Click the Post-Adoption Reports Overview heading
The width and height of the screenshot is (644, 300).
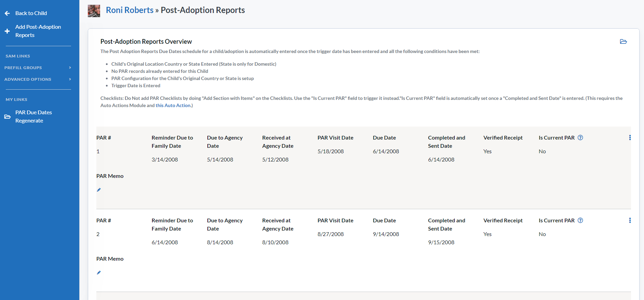146,42
